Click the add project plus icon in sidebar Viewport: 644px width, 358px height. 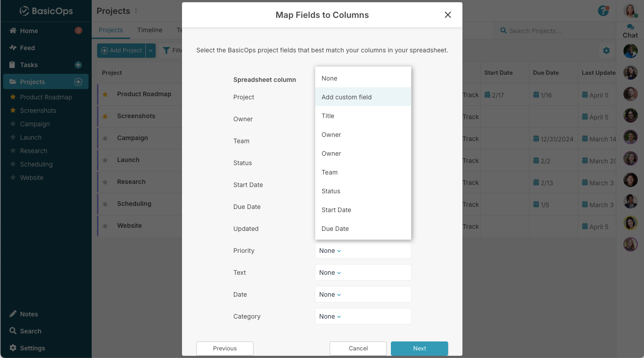tap(78, 82)
